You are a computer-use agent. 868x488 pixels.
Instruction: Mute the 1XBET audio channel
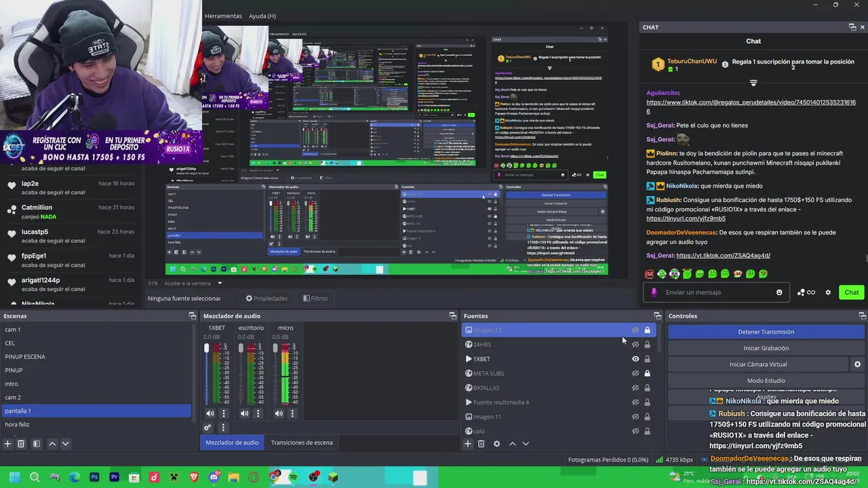[210, 413]
